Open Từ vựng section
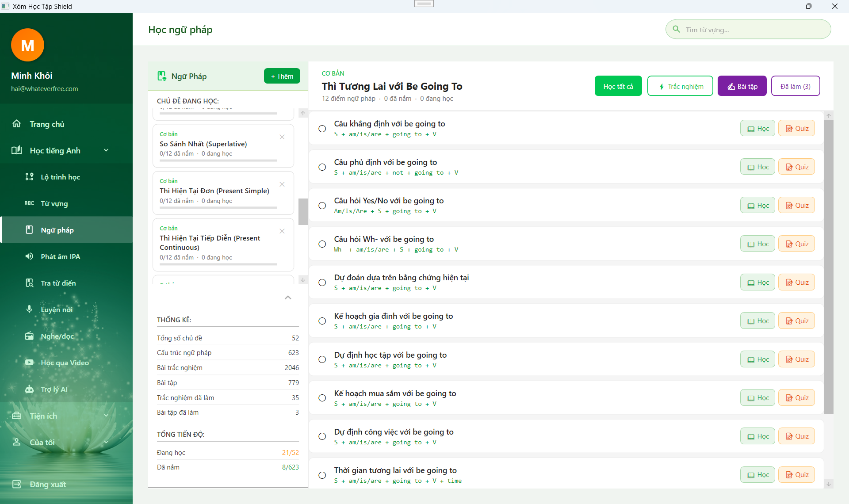 (66, 203)
